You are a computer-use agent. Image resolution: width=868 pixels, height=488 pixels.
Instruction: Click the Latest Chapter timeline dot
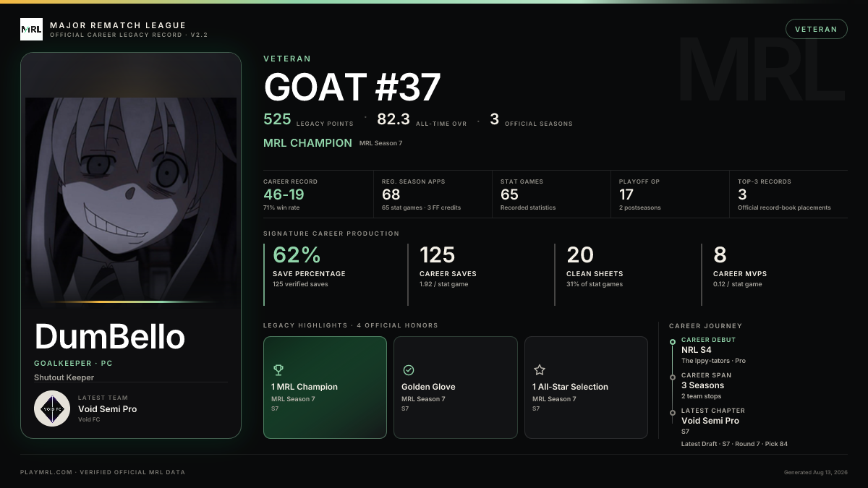tap(673, 411)
